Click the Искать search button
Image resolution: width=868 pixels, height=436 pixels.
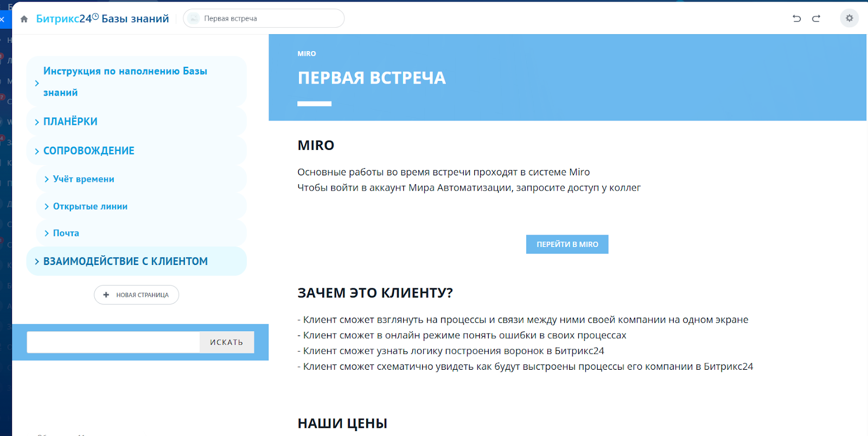pyautogui.click(x=227, y=342)
